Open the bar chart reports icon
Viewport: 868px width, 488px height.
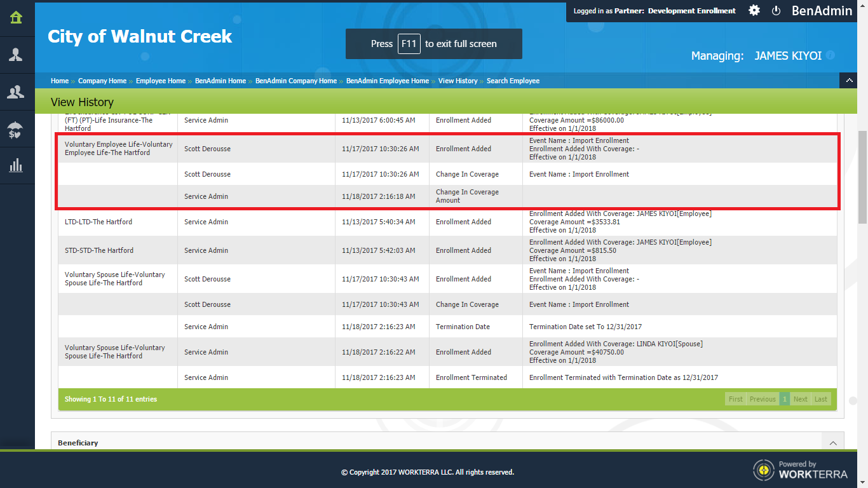click(x=16, y=166)
